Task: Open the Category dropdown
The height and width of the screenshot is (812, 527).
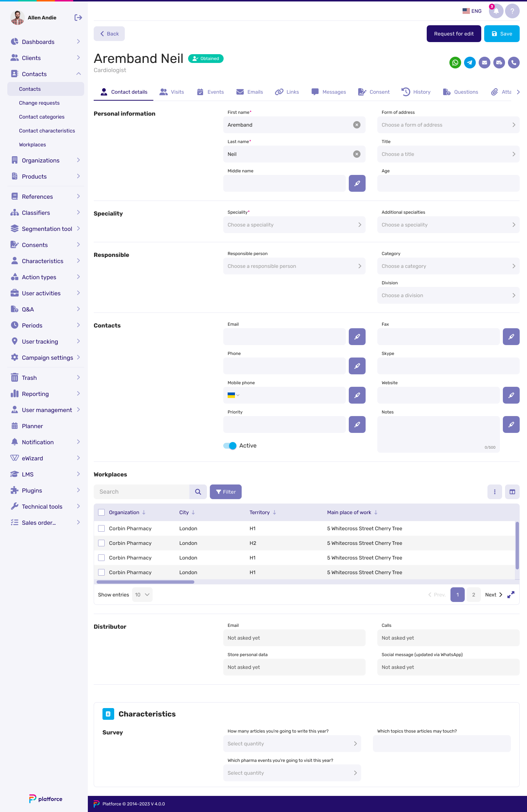Action: [448, 266]
